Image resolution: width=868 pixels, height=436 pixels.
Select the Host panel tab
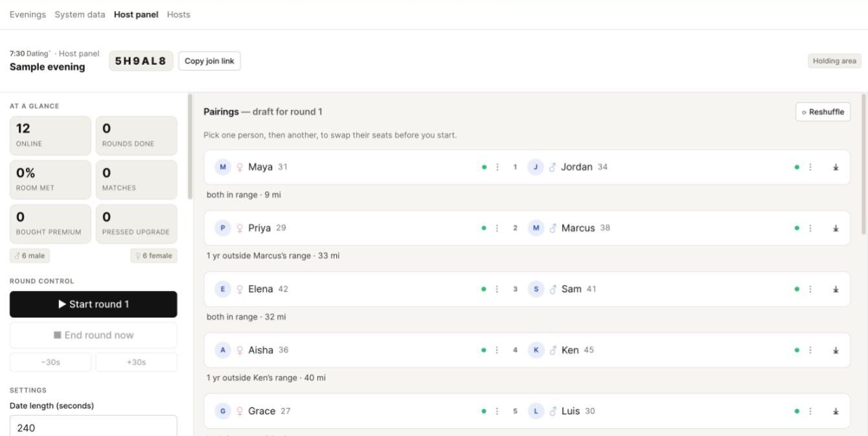pos(136,14)
